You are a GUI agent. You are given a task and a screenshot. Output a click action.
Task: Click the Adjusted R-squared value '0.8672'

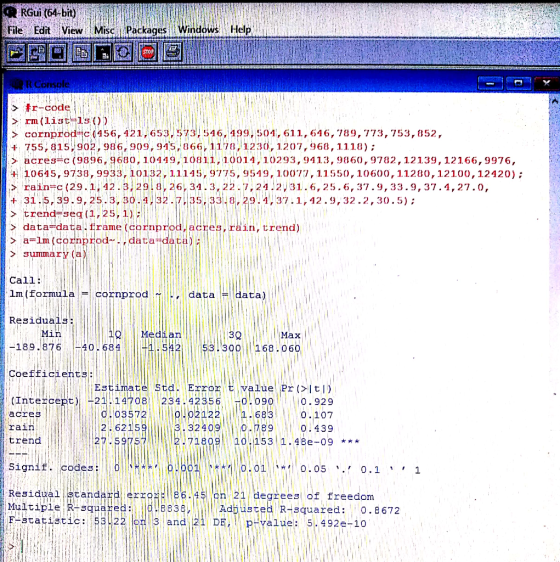[380, 510]
